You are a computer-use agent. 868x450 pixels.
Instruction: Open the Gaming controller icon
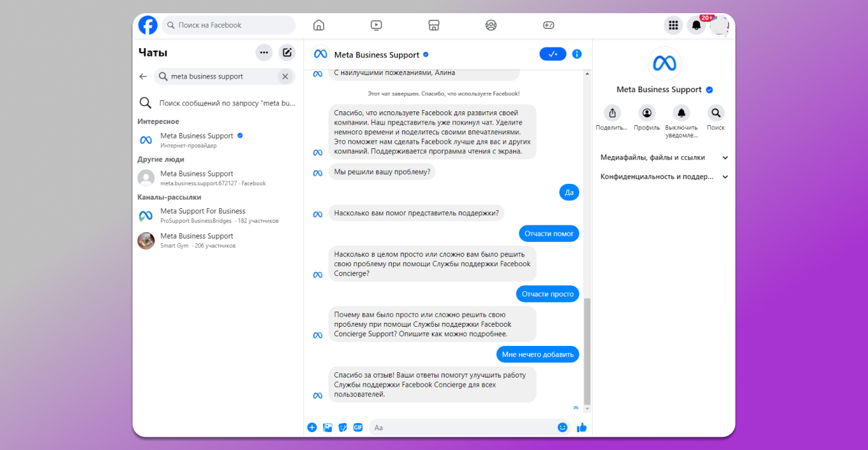[x=548, y=25]
